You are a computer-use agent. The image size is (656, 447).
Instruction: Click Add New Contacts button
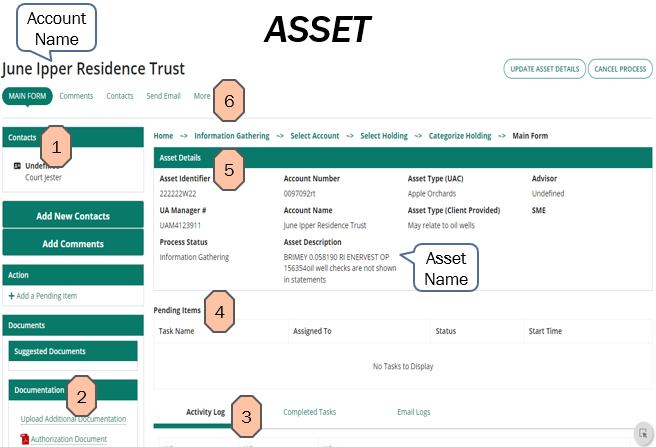point(73,216)
